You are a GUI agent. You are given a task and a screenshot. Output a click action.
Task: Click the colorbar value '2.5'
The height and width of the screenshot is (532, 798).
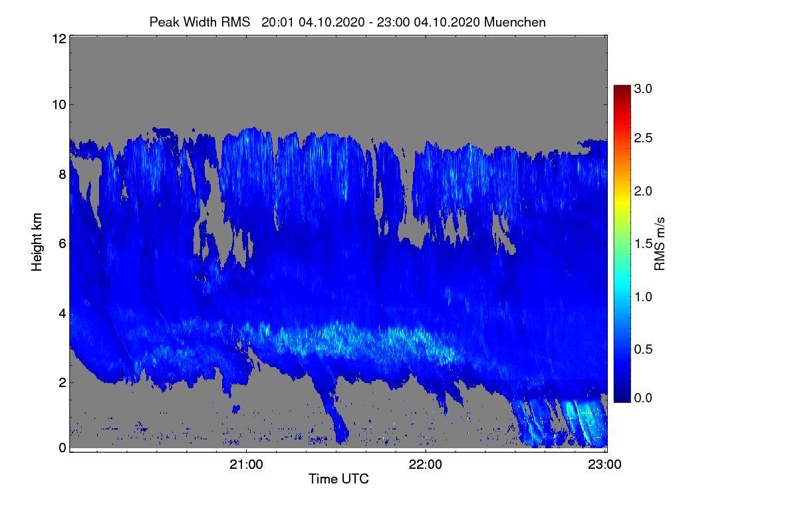coord(643,138)
